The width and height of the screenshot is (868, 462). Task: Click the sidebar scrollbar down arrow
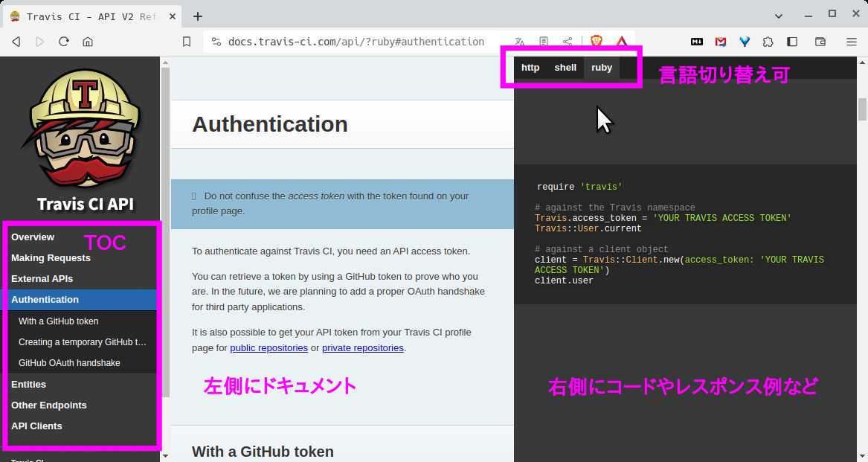tap(165, 456)
